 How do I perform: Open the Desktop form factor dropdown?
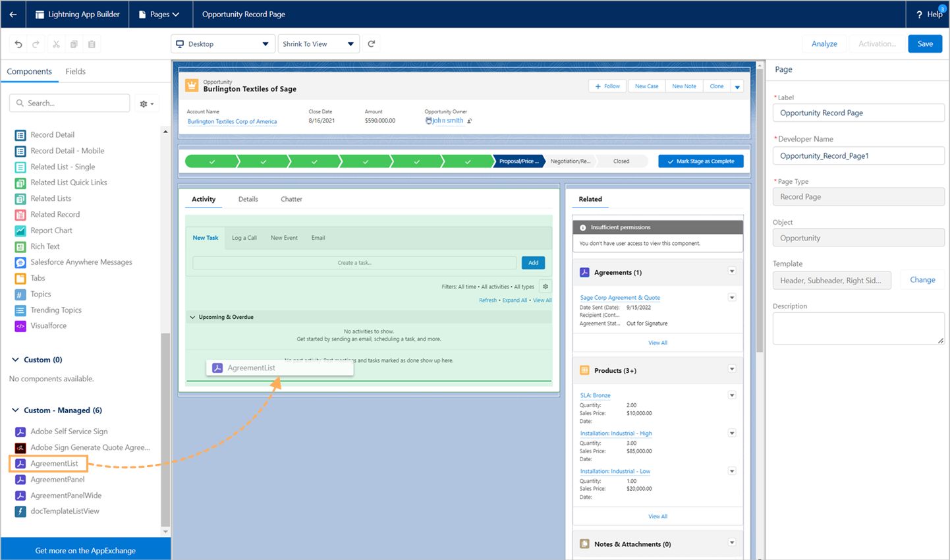click(222, 44)
